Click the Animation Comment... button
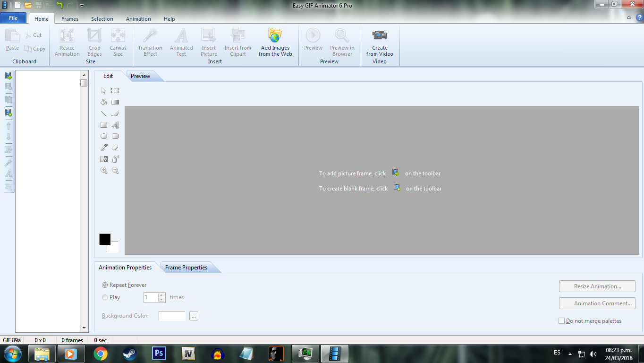 pyautogui.click(x=597, y=303)
